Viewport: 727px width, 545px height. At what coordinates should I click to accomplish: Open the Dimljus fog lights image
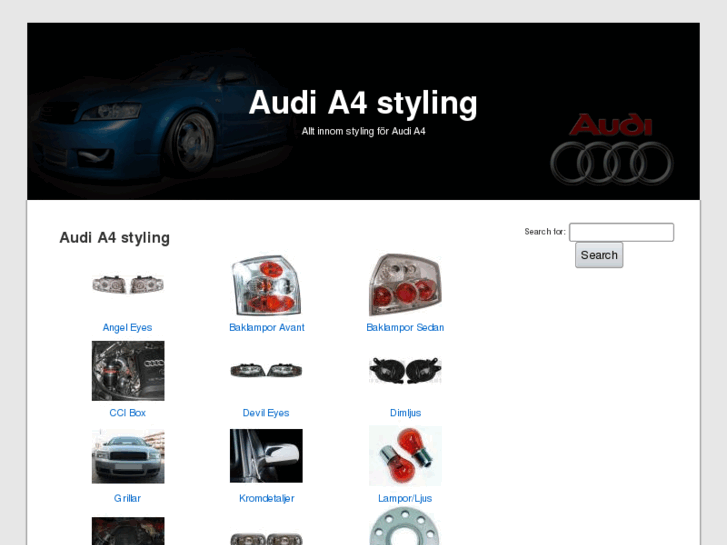pyautogui.click(x=405, y=370)
